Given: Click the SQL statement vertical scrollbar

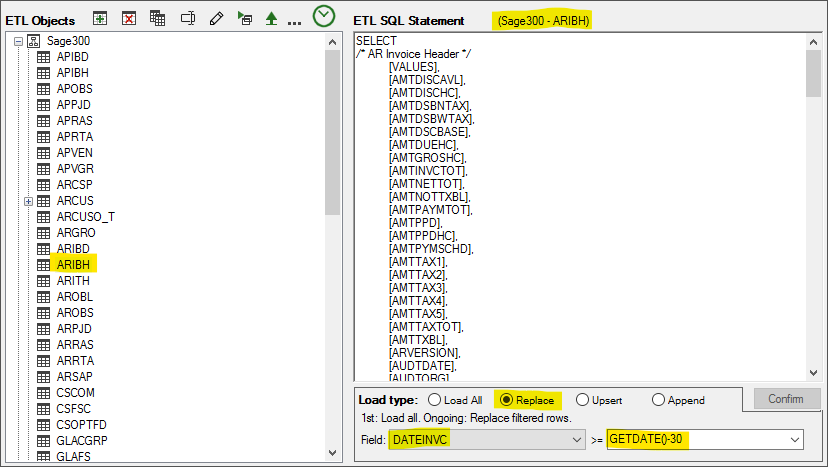Looking at the screenshot, I should point(813,200).
